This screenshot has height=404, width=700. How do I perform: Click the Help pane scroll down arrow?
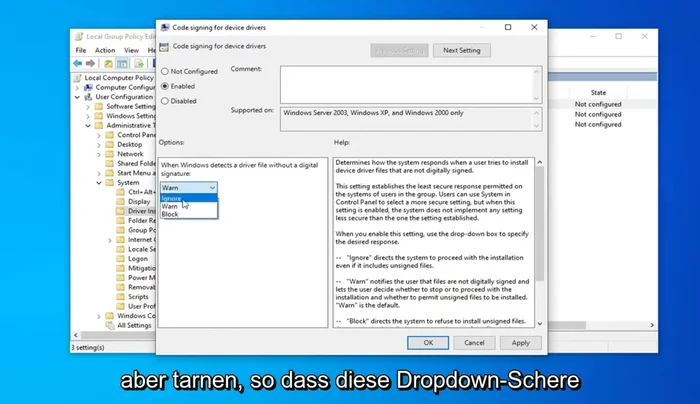click(x=540, y=323)
